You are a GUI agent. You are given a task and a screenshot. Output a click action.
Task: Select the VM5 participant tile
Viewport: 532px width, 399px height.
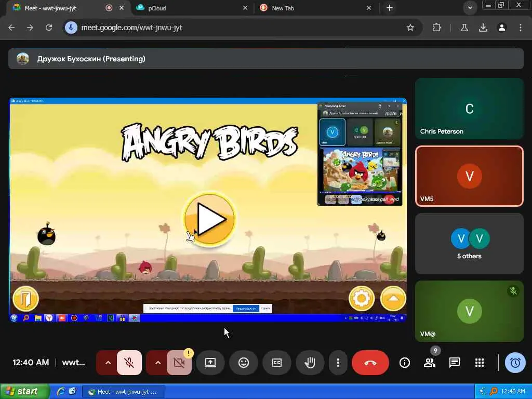pos(469,176)
